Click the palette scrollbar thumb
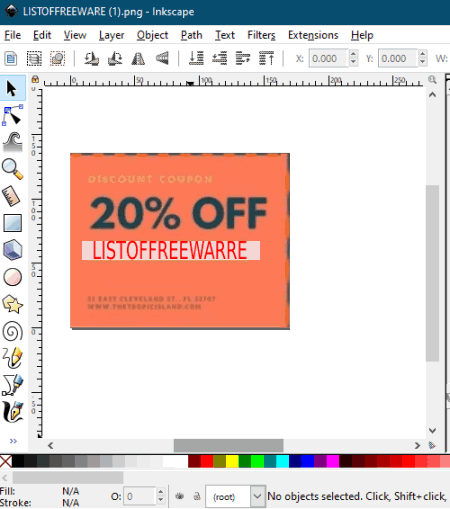The width and height of the screenshot is (450, 509). coord(68,477)
